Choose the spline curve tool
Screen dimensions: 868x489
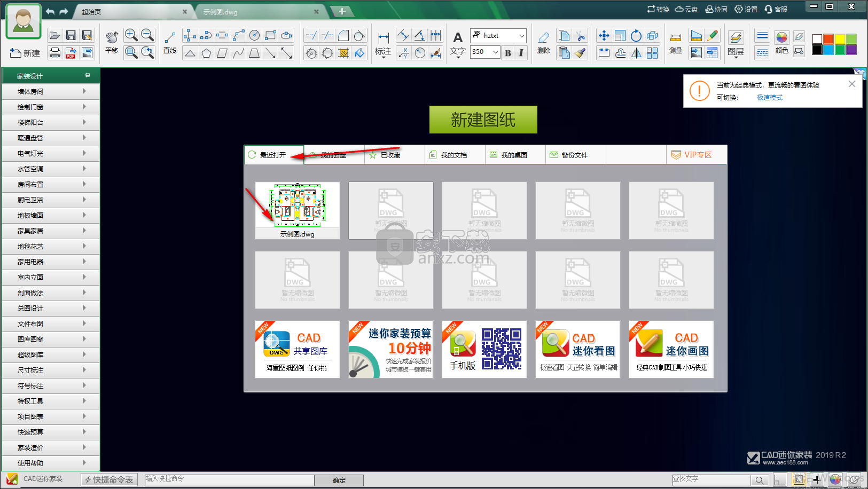pos(239,53)
